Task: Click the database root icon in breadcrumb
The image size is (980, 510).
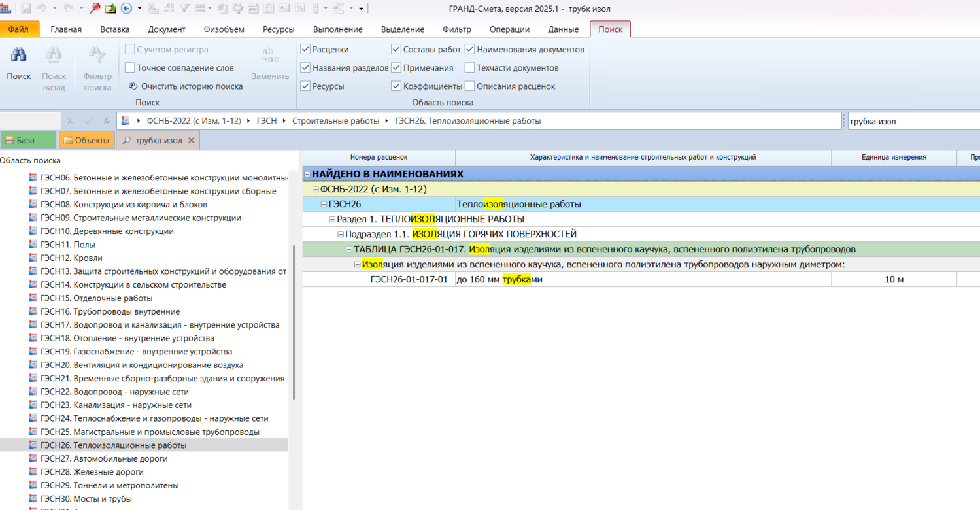Action: click(126, 121)
